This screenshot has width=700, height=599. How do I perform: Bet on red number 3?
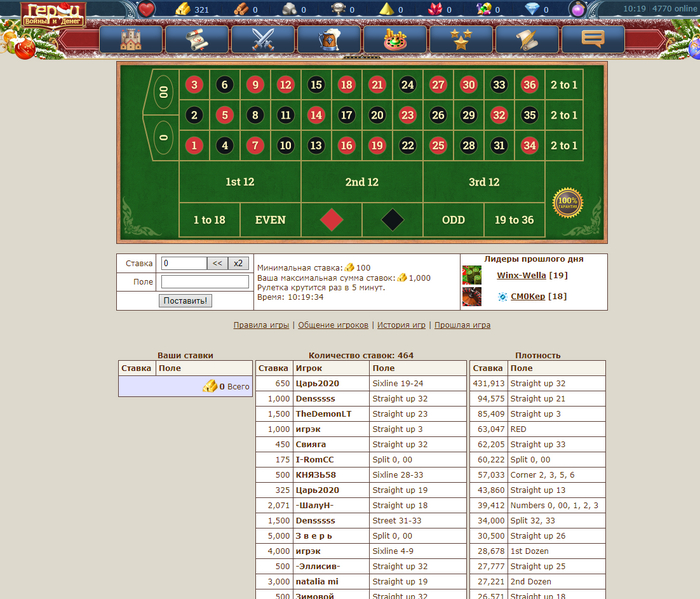(194, 85)
